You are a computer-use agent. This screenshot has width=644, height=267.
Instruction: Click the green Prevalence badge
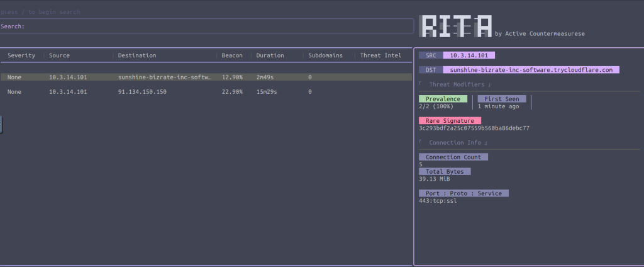pos(443,99)
